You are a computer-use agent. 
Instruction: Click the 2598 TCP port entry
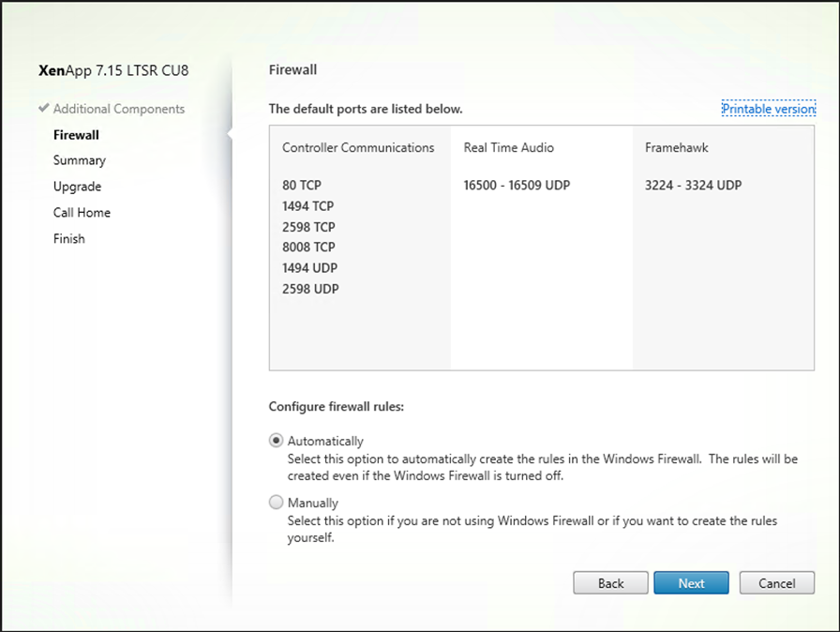308,227
